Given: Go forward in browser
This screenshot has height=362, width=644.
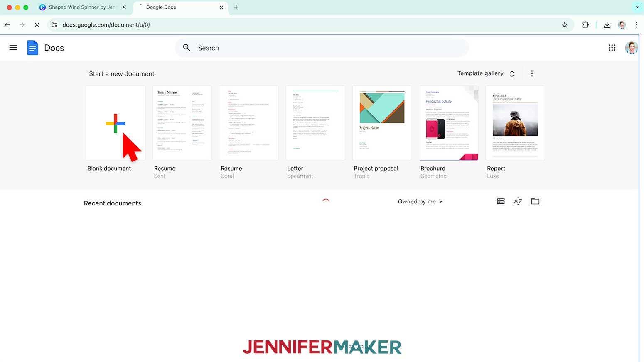Looking at the screenshot, I should tap(22, 25).
